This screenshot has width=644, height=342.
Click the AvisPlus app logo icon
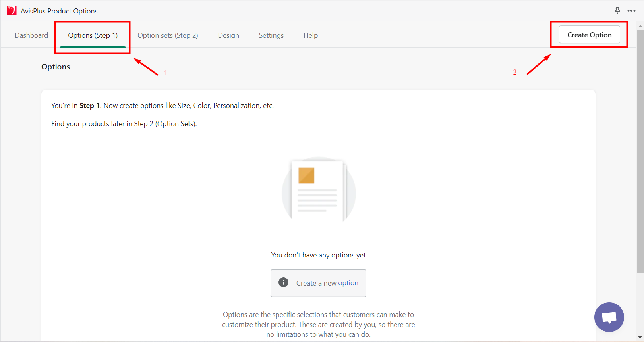tap(12, 11)
